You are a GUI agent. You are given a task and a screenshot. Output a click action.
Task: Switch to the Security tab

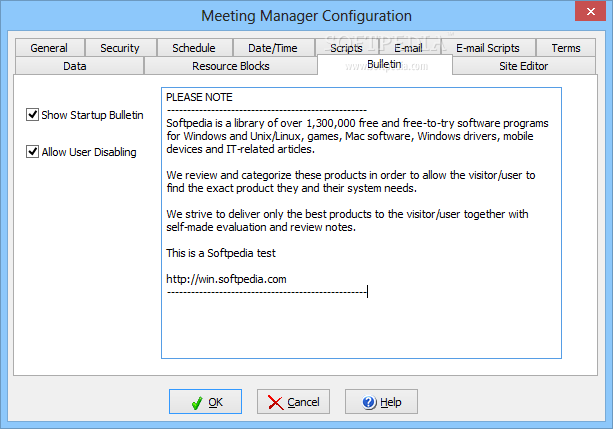tap(120, 48)
